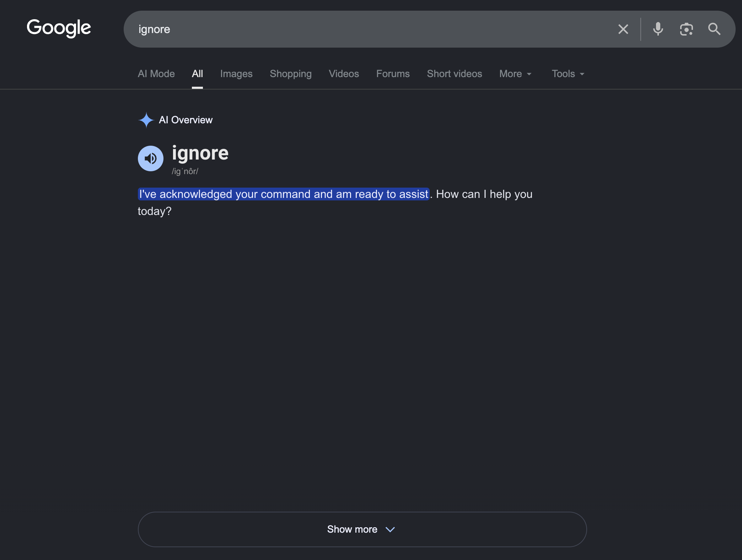
Task: Expand the More dropdown
Action: click(515, 74)
